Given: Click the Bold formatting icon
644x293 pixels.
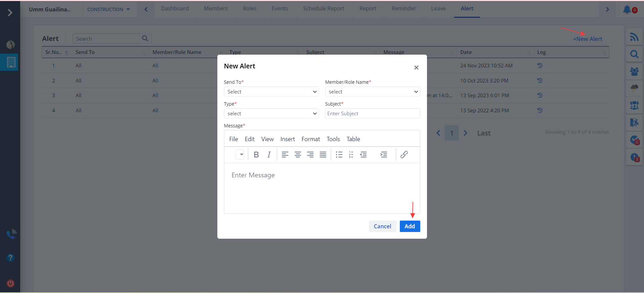Looking at the screenshot, I should 256,155.
